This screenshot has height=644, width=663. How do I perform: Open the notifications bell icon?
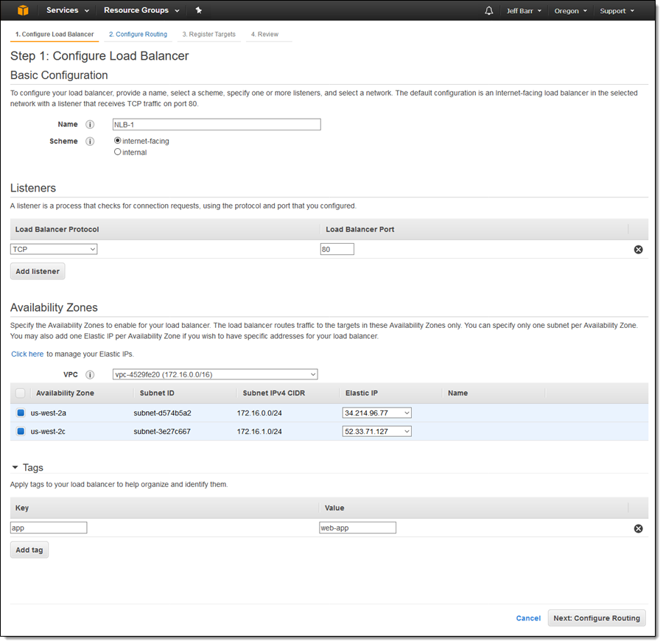pyautogui.click(x=489, y=11)
